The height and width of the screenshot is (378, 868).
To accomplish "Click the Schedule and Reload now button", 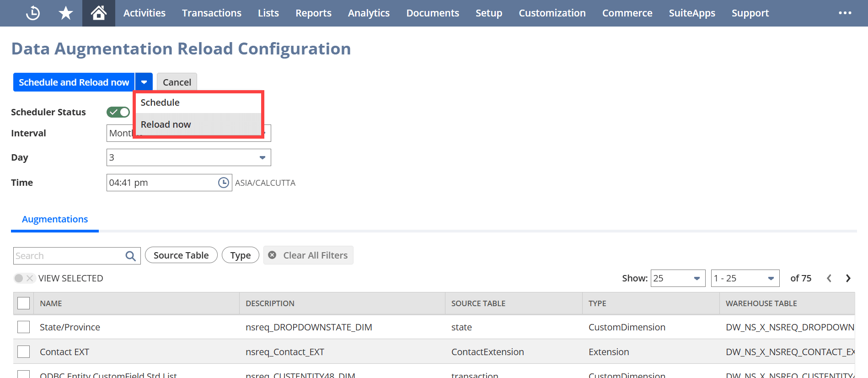I will (74, 82).
